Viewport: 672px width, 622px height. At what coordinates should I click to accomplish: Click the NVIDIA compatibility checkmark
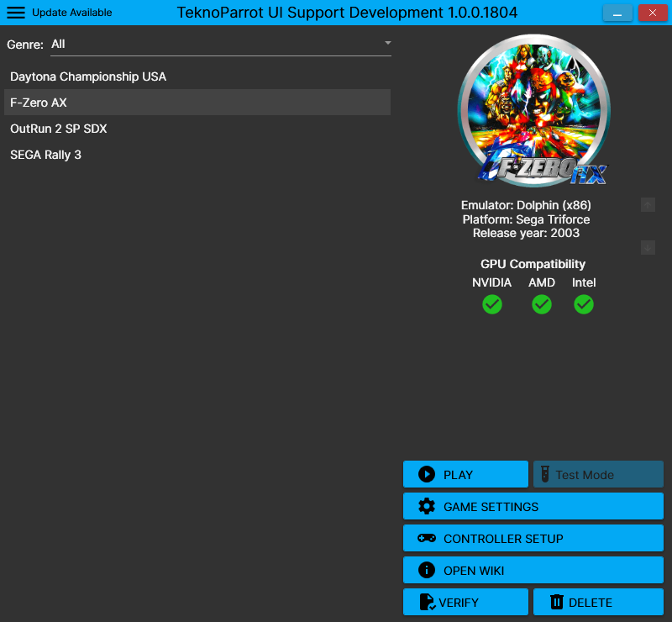(x=492, y=304)
